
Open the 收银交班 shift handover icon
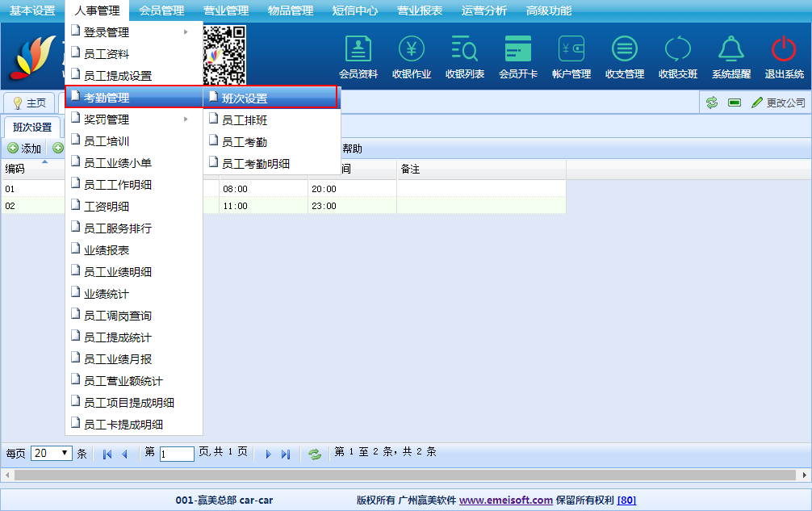[678, 50]
